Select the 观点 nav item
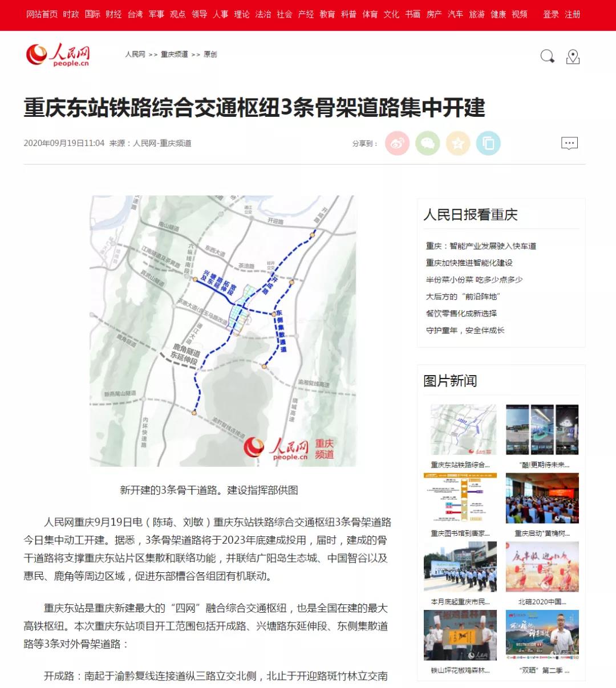This screenshot has width=616, height=688. [x=178, y=14]
